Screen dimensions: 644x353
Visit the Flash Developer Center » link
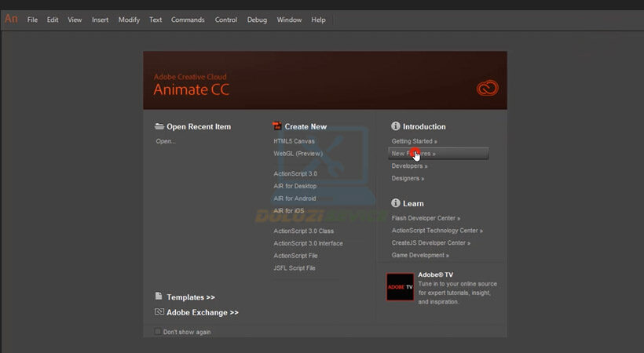point(426,218)
